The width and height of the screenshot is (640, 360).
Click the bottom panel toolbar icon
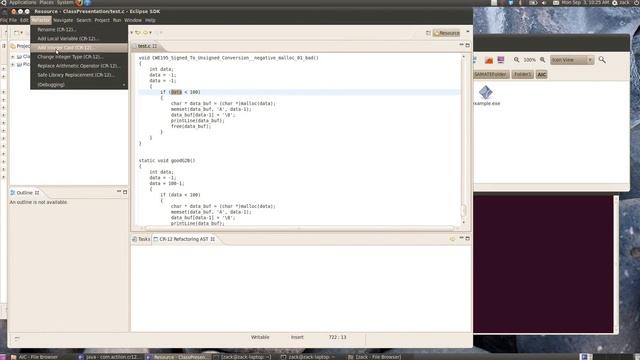coord(452,239)
